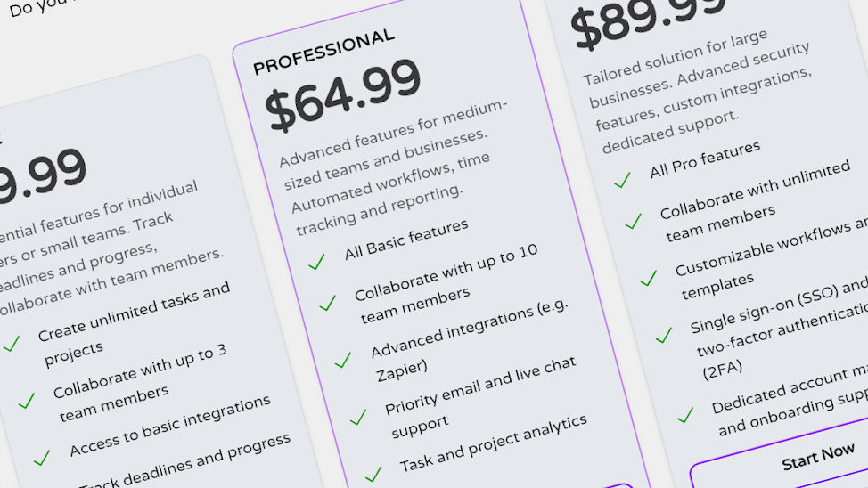Click checkmark next to All Pro features
The image size is (868, 488).
click(622, 180)
